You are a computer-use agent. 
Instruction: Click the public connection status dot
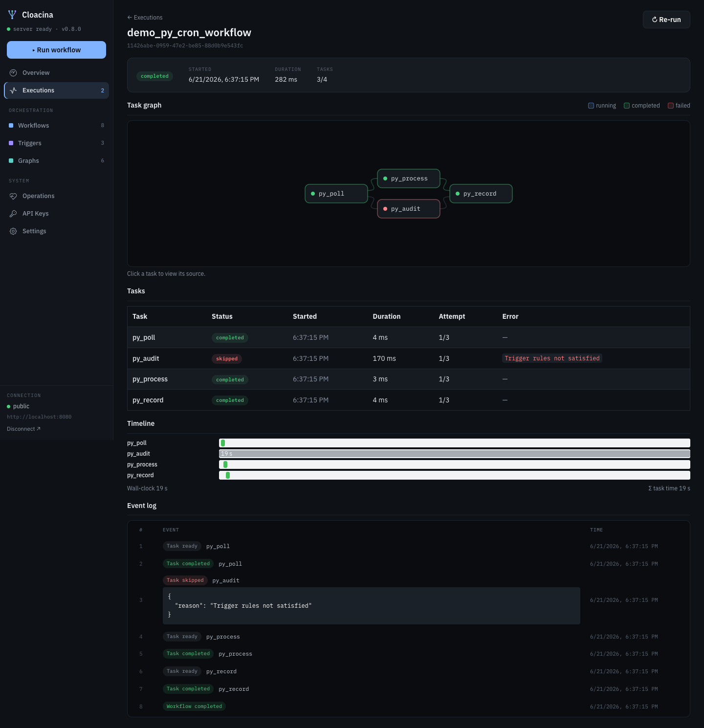click(x=9, y=407)
